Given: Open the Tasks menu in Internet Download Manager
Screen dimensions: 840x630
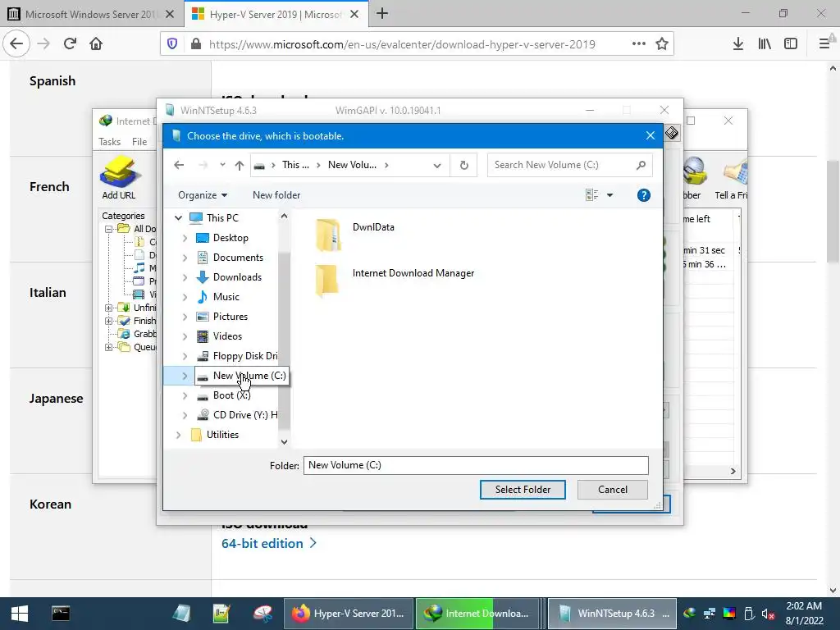Looking at the screenshot, I should click(x=109, y=141).
